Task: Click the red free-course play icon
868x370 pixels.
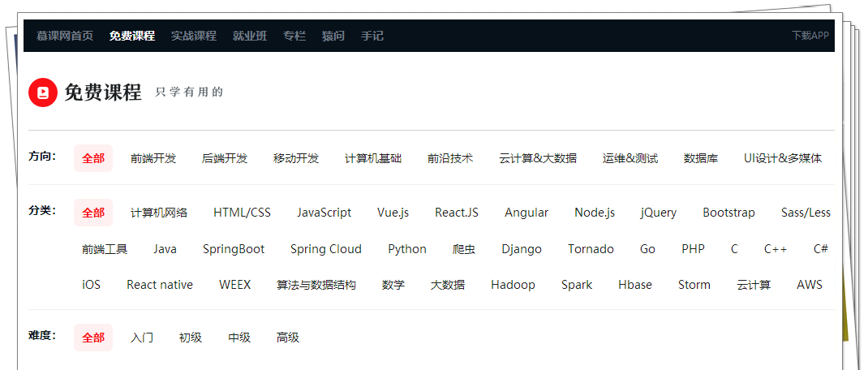Action: 43,92
